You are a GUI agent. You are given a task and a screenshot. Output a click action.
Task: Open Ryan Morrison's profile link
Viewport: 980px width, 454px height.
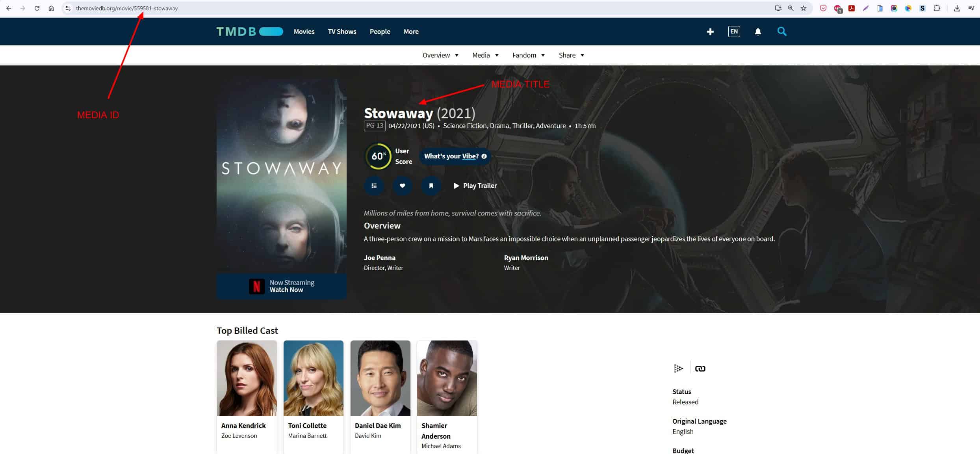[526, 258]
